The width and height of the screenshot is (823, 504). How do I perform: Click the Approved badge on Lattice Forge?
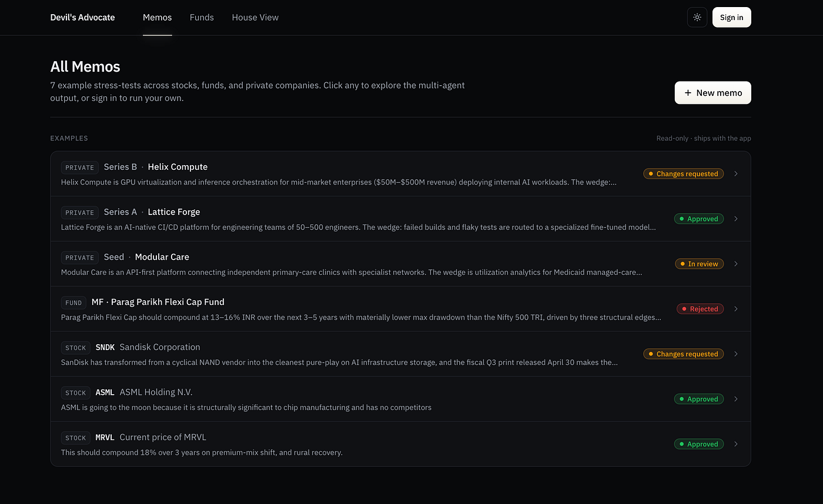(699, 219)
